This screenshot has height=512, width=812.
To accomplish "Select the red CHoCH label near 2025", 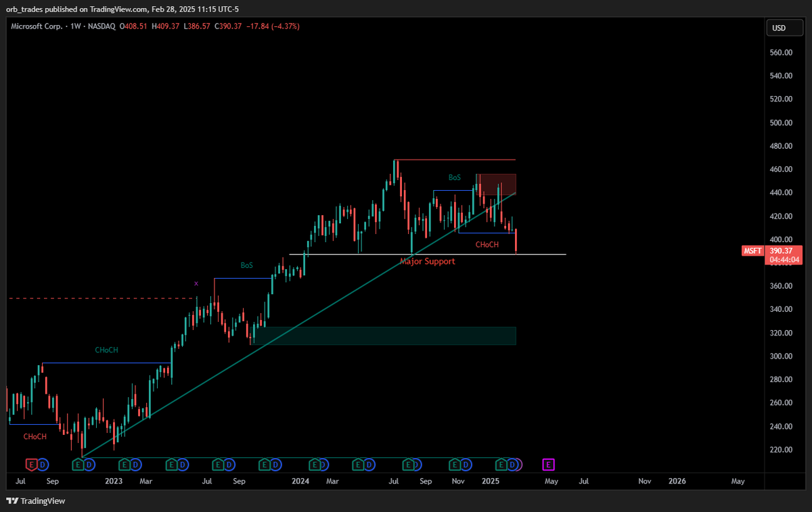I will [487, 245].
